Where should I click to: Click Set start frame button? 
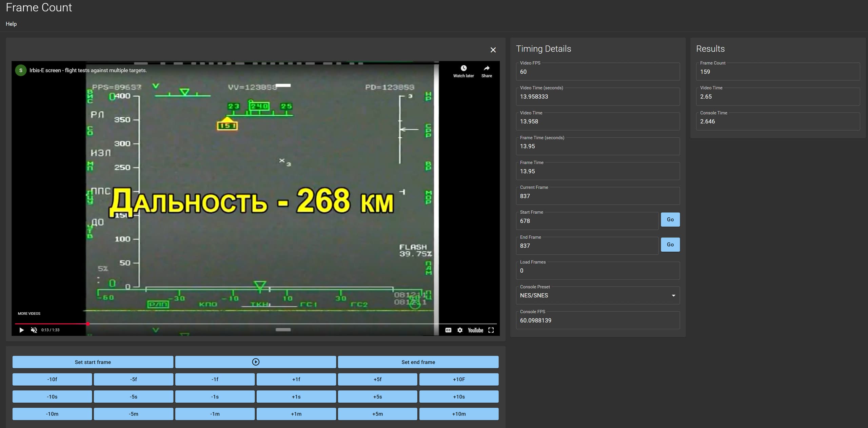[93, 362]
